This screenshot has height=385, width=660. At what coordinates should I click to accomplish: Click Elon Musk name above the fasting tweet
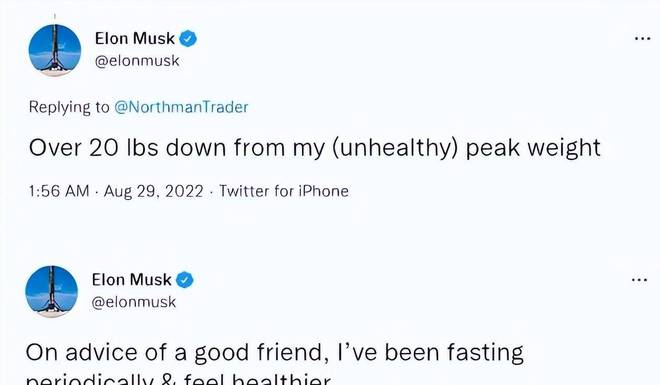click(x=131, y=280)
